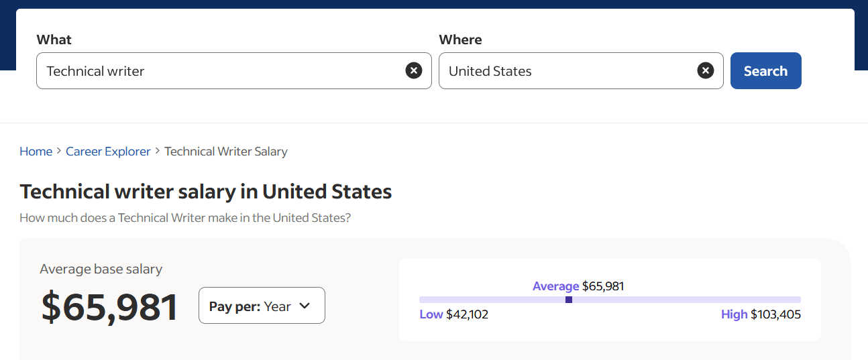
Task: Click the blue Search button
Action: 765,70
